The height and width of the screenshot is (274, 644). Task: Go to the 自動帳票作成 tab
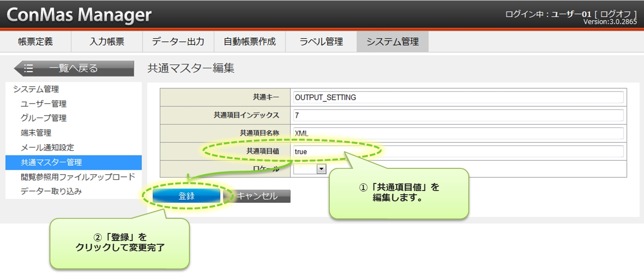click(250, 42)
